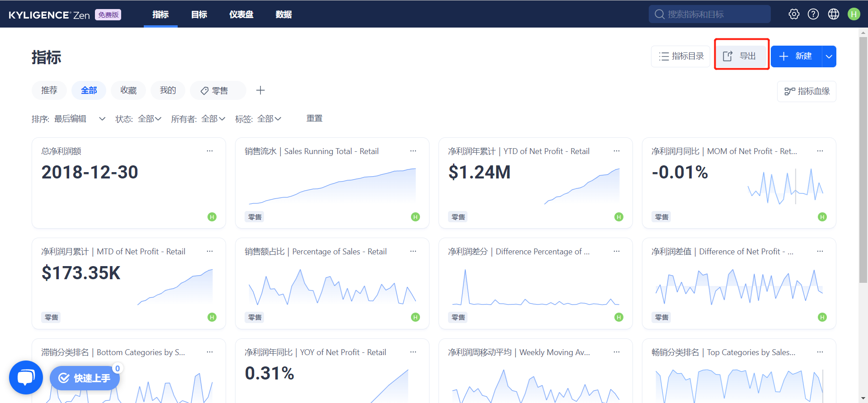Viewport: 868px width, 403px height.
Task: Open more options on 净利润周移动平均 card
Action: (617, 352)
